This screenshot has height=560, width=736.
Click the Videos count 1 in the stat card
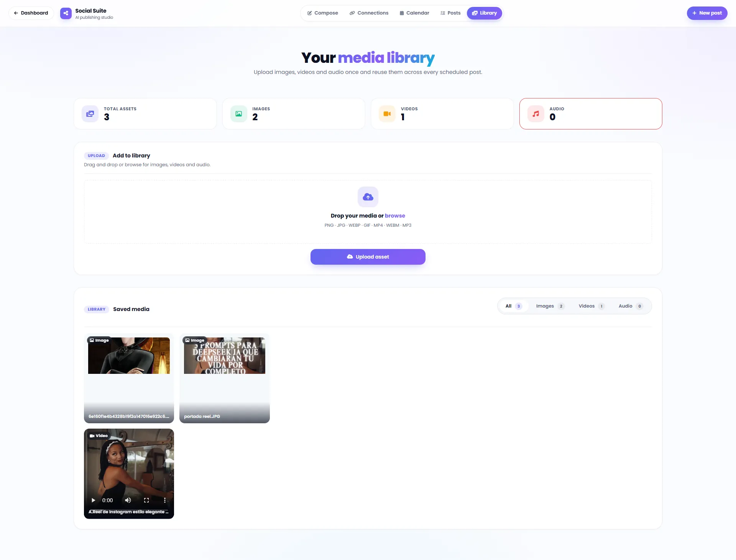(x=403, y=117)
